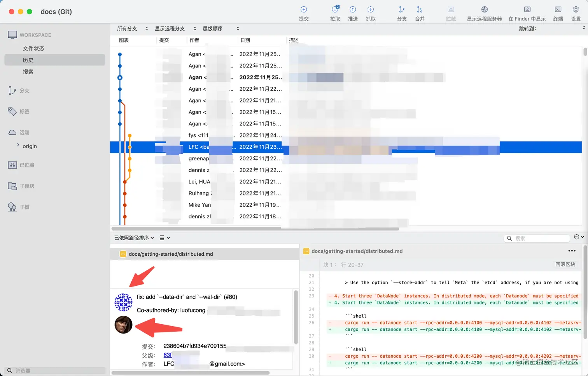
Task: Click the co-author portrait avatar
Action: click(x=124, y=325)
